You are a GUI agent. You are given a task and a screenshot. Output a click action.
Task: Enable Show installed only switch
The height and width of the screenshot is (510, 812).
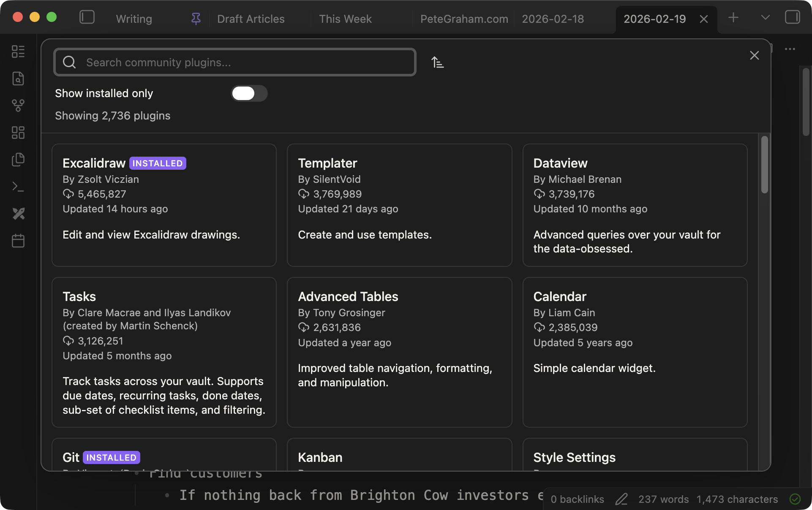point(249,93)
